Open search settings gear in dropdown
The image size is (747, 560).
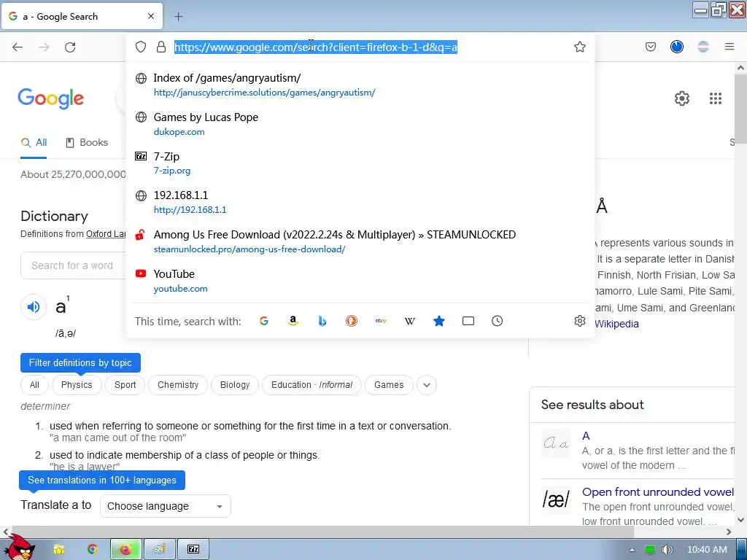[x=580, y=321]
